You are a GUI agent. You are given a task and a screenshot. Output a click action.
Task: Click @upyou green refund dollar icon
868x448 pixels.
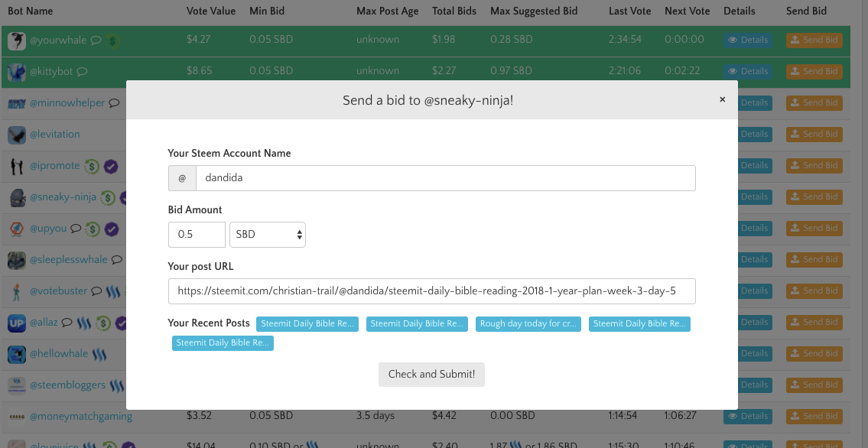pos(93,229)
